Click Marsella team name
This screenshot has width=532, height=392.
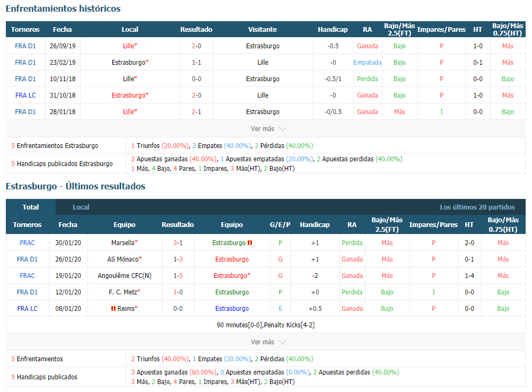coord(124,242)
